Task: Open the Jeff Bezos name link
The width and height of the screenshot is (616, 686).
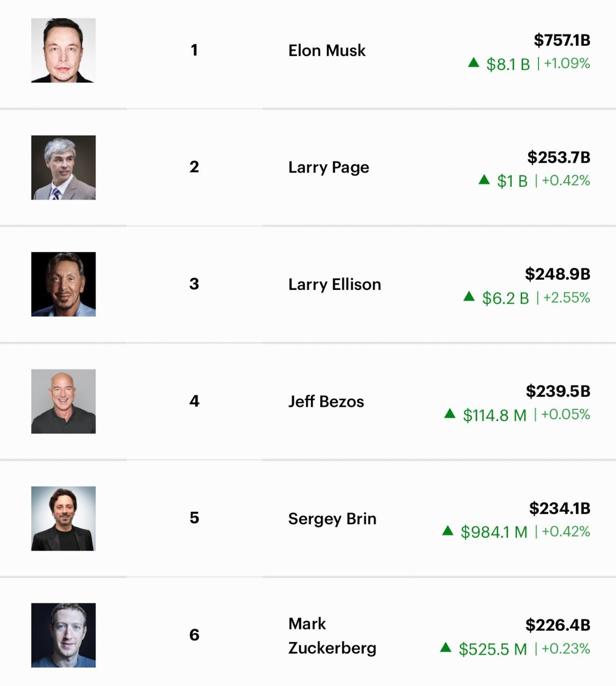Action: click(326, 401)
